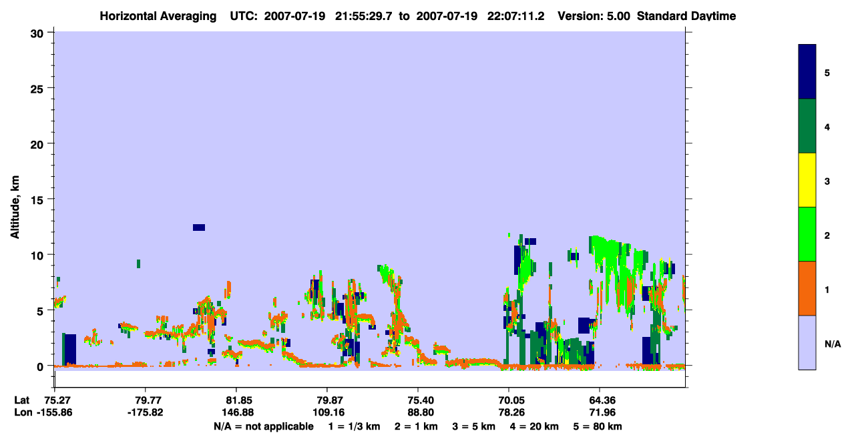Click the longitude value -175.82

pos(145,412)
